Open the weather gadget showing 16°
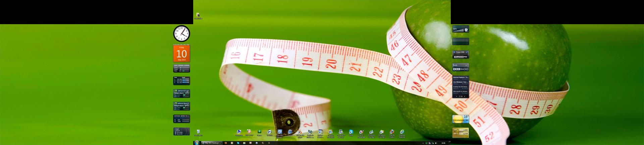Screen dimensions: 644x145 [461, 119]
